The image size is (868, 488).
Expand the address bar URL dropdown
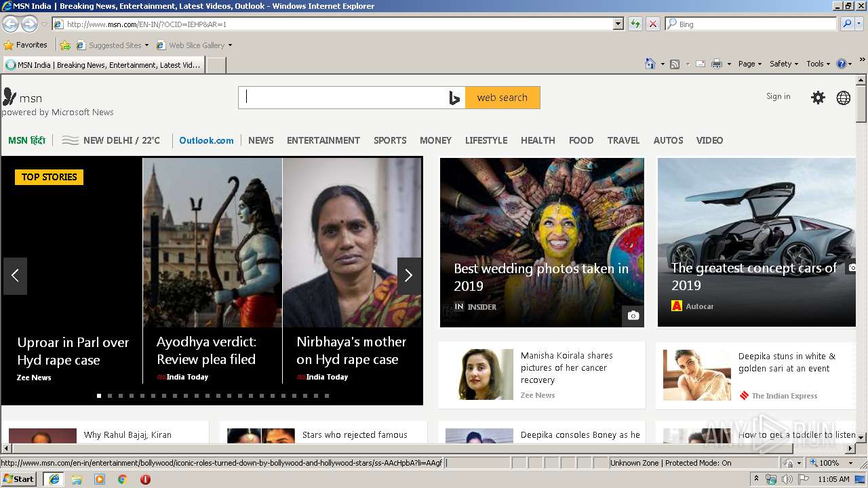point(618,24)
